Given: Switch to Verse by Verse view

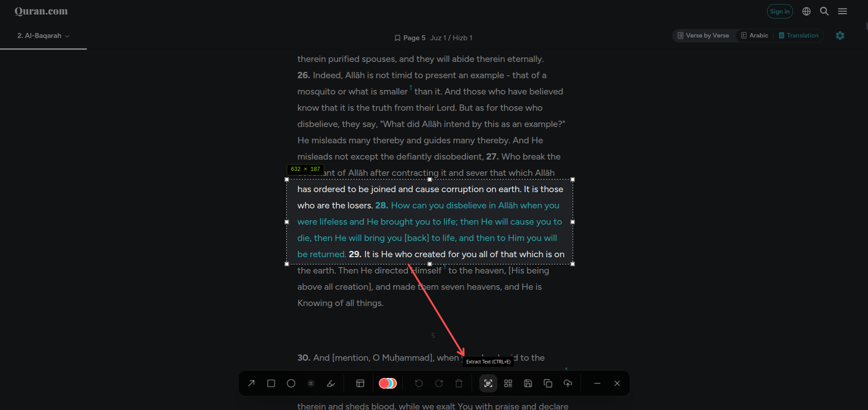Looking at the screenshot, I should pos(703,35).
